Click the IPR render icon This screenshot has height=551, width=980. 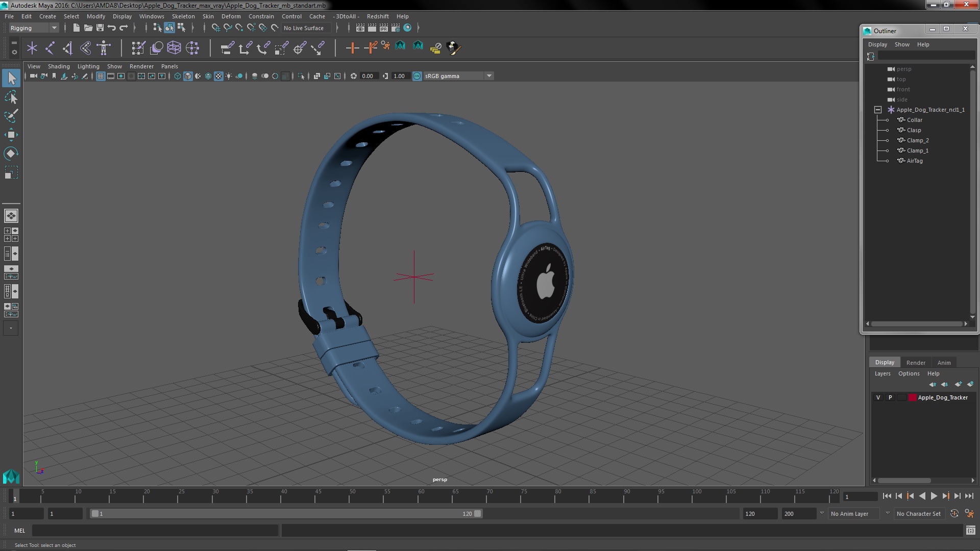click(x=384, y=28)
